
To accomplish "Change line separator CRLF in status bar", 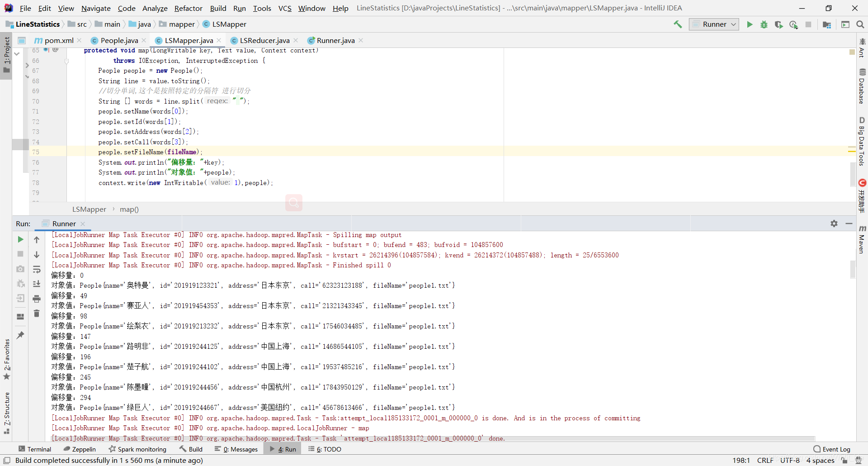I will tap(765, 461).
